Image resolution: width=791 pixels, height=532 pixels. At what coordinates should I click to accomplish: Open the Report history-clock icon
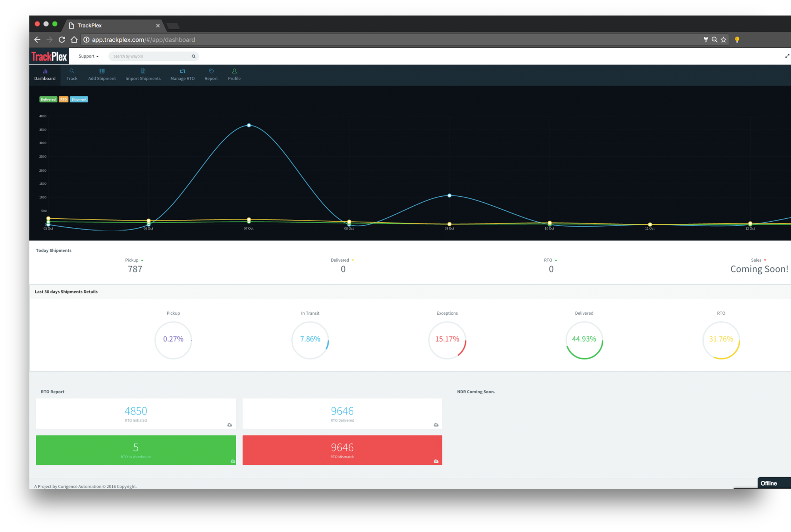pos(211,71)
